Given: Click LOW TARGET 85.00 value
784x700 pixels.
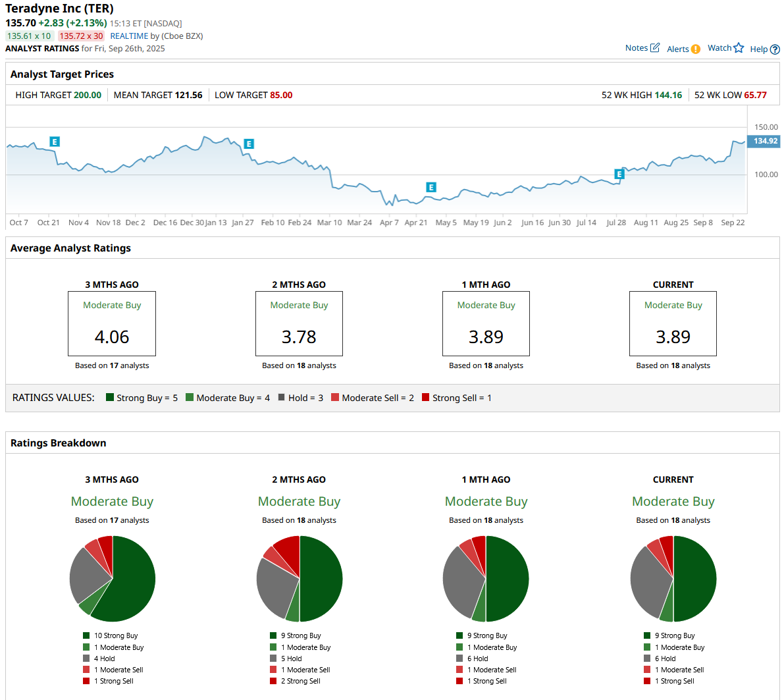Looking at the screenshot, I should click(281, 95).
